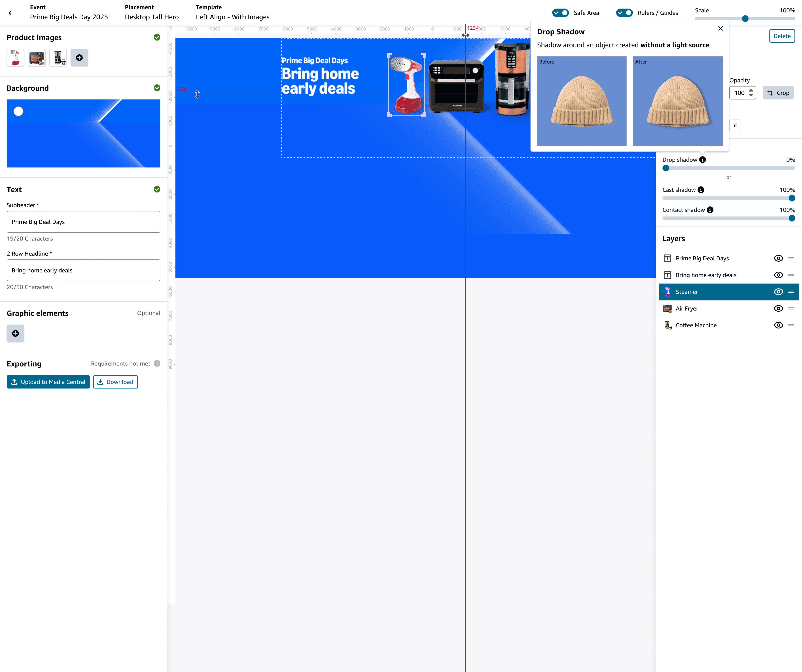
Task: Click the text icon of Bring home early deals layer
Action: pos(667,275)
